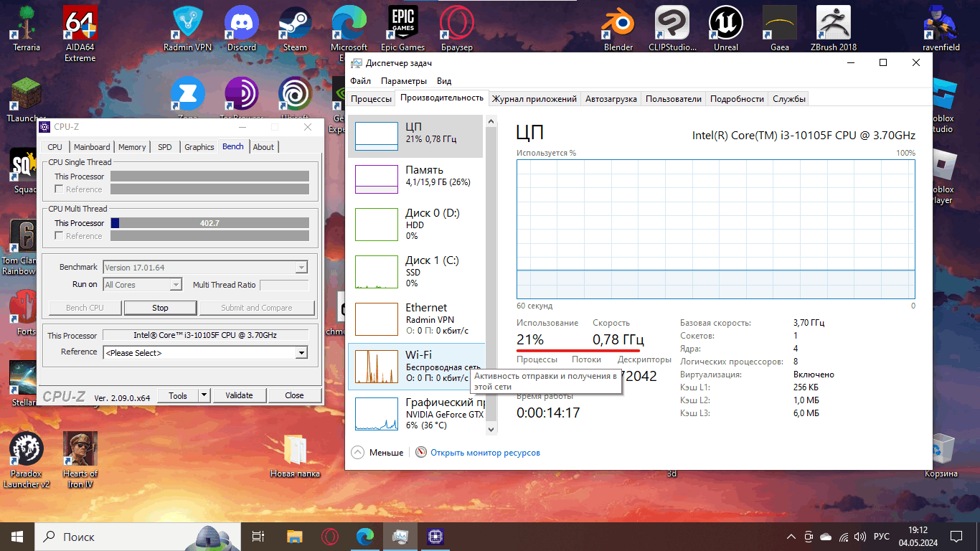Screen dimensions: 980x551
Task: Open notification center icon
Action: click(956, 536)
